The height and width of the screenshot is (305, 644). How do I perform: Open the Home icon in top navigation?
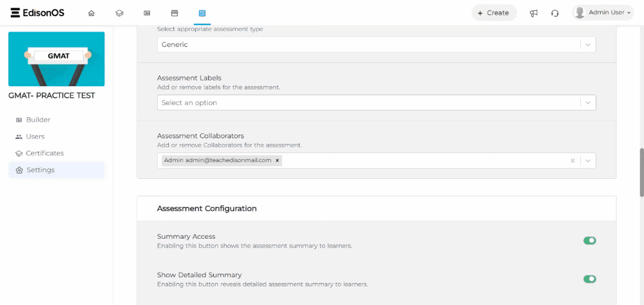coord(91,13)
